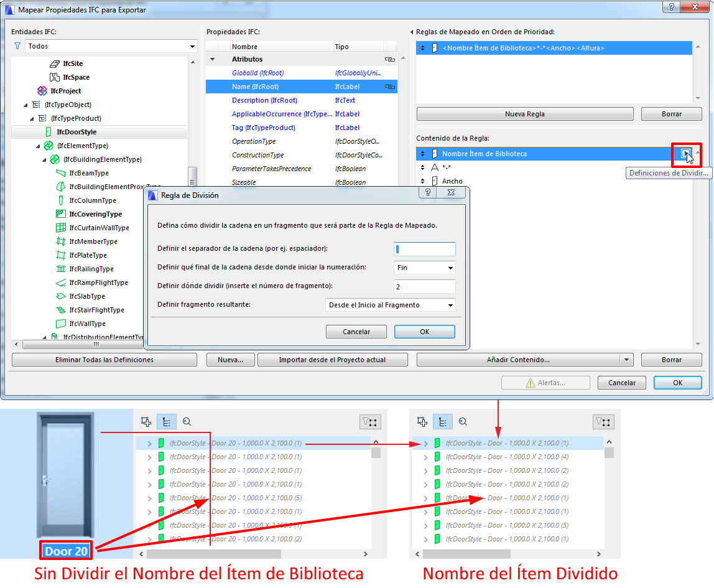Click the search magnifier icon in the left IFC list panel

(x=187, y=422)
